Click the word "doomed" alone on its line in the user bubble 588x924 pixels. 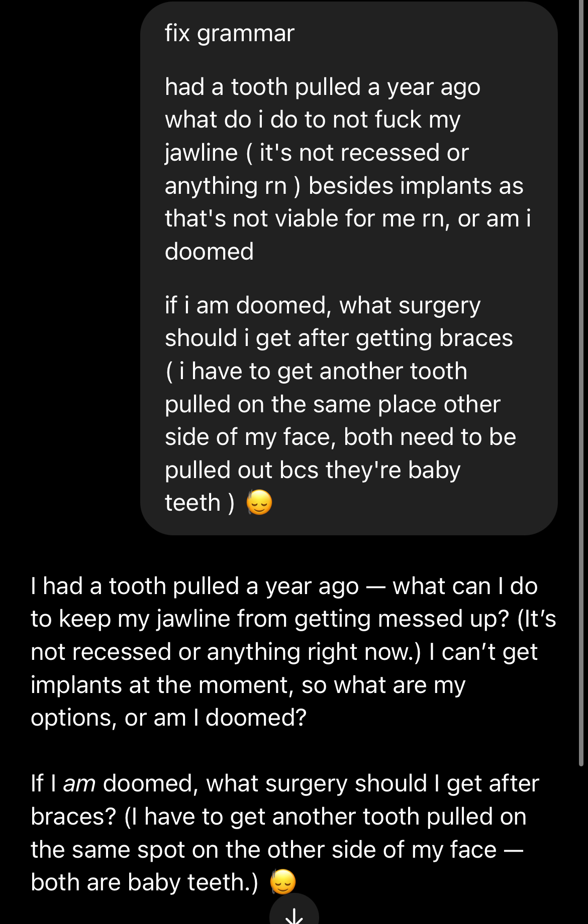pos(209,252)
